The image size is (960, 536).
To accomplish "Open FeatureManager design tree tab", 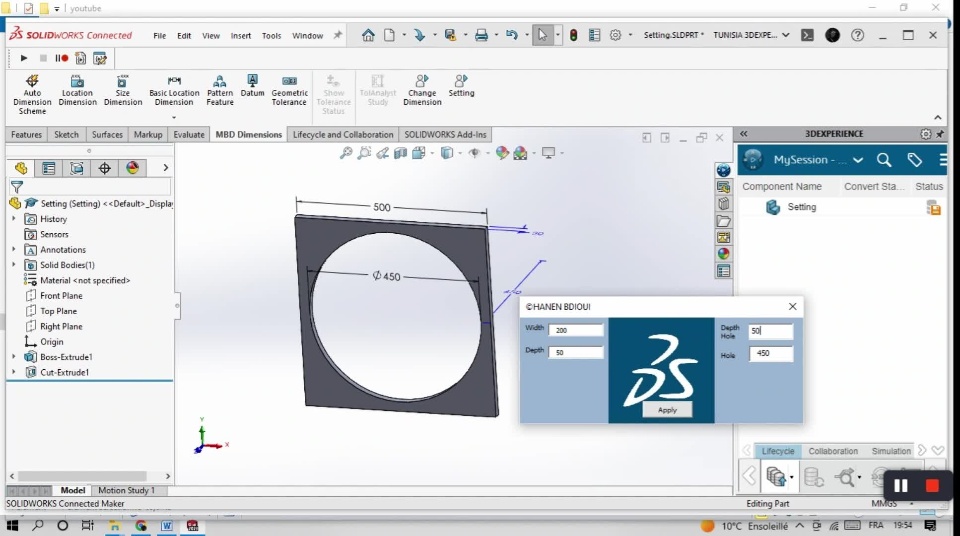I will [x=21, y=168].
